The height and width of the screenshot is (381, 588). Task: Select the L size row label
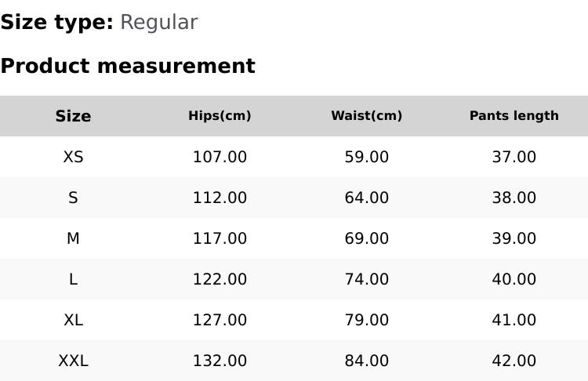click(73, 279)
